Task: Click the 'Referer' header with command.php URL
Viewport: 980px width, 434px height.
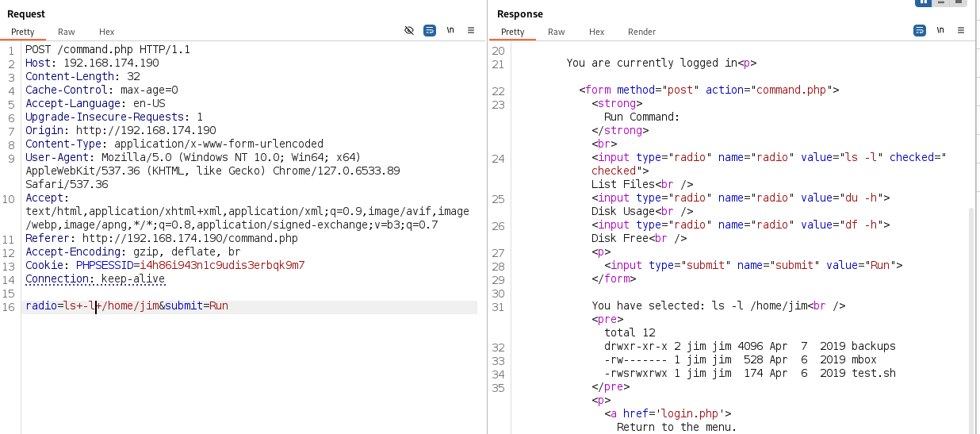Action: point(162,238)
